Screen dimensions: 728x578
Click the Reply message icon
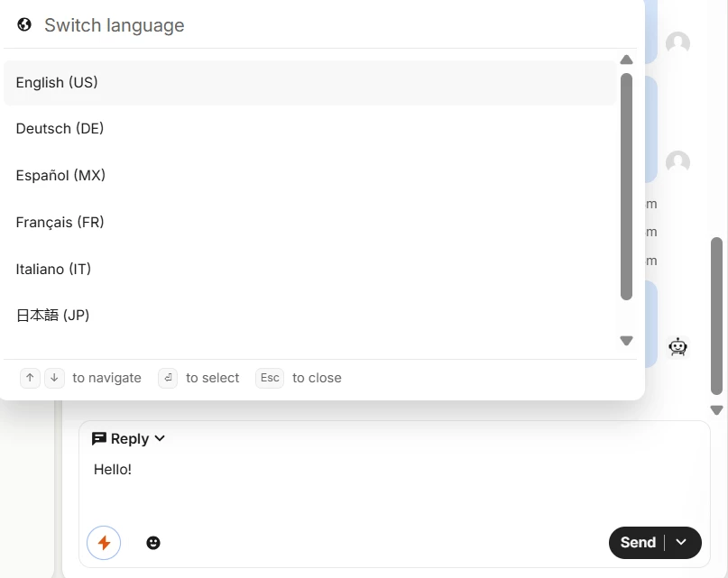pos(99,438)
